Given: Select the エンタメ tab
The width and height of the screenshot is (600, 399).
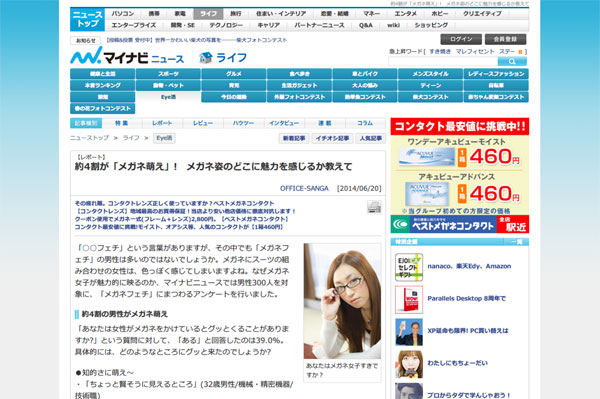Looking at the screenshot, I should coord(406,14).
